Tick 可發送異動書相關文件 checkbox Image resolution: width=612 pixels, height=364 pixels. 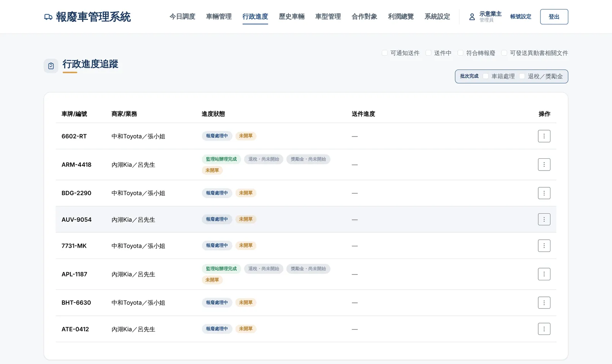(504, 53)
